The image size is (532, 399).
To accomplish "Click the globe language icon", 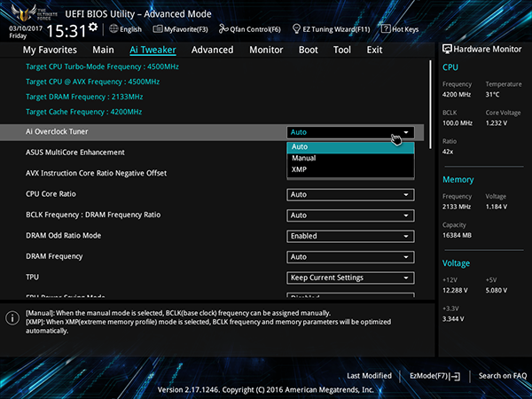I will (x=113, y=29).
